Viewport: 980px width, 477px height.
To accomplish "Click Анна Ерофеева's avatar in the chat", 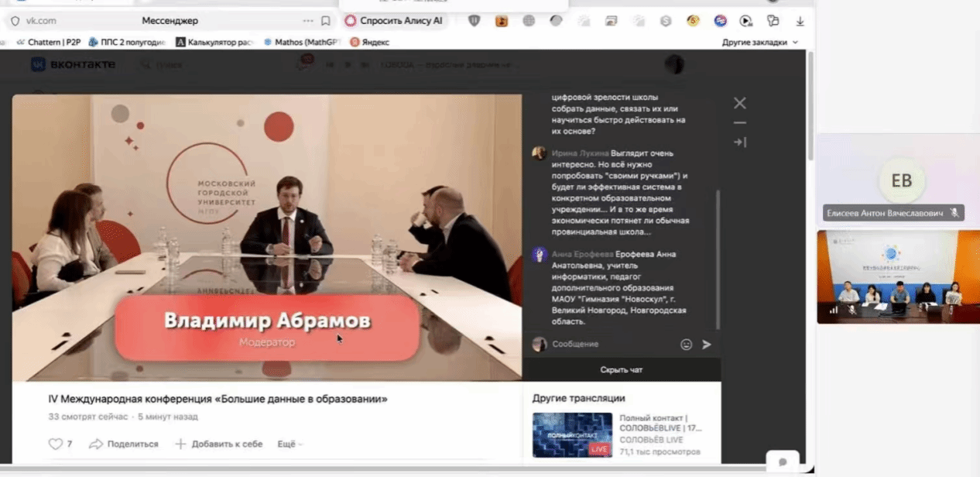I will [540, 254].
